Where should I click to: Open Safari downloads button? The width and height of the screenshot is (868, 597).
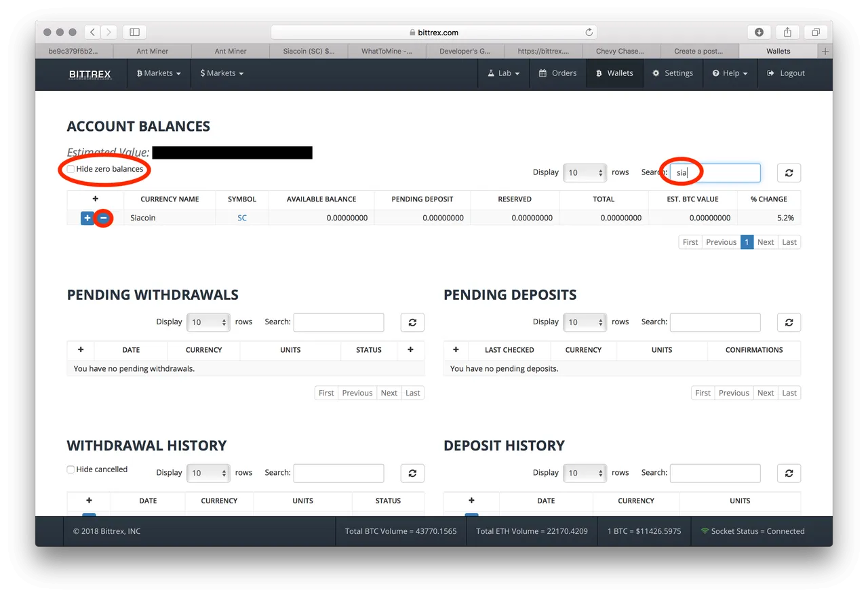point(759,32)
